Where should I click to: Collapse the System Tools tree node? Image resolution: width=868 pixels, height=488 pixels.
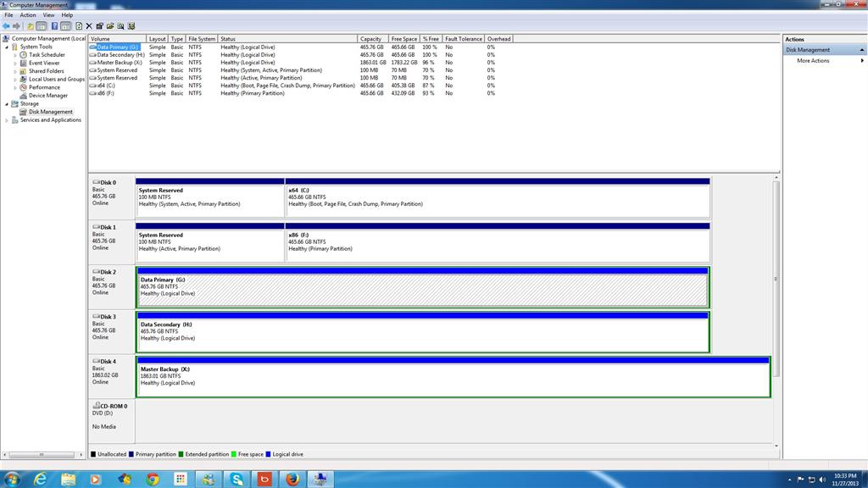click(7, 47)
